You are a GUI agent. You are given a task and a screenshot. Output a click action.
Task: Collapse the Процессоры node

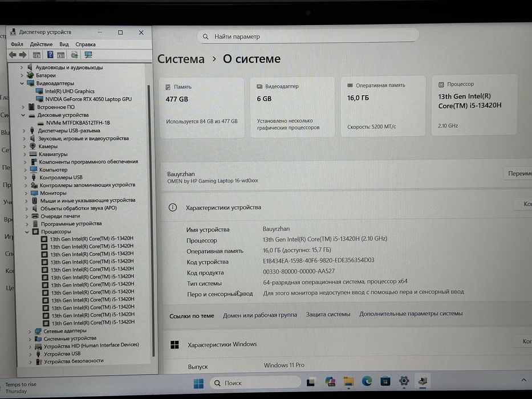(27, 232)
